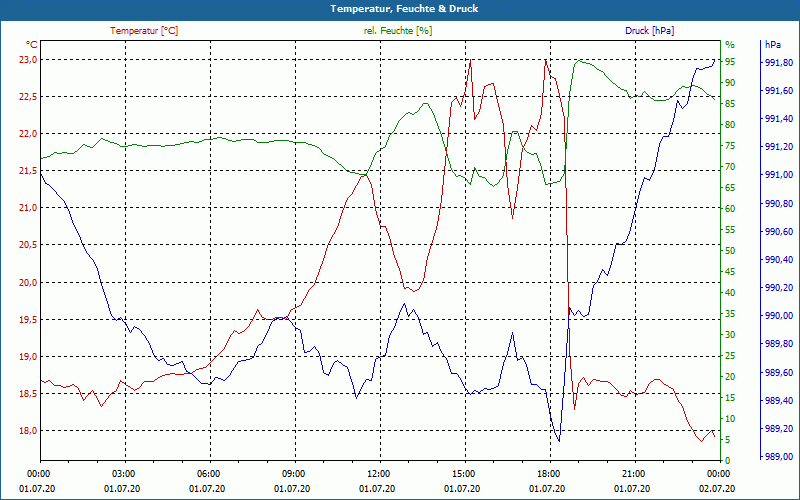Click the 15:00 time axis label
The height and width of the screenshot is (500, 800).
click(x=463, y=473)
